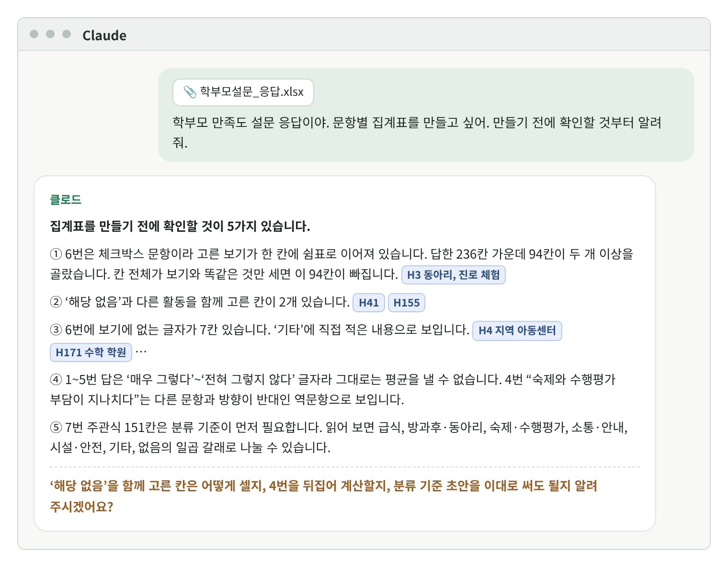
Task: Jump to cell reference H41
Action: click(x=369, y=303)
